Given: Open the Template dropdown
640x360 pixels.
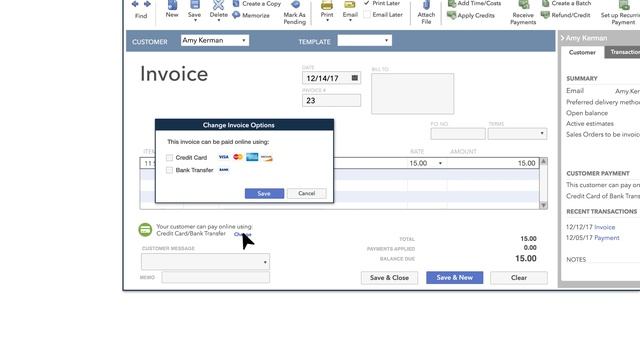Looking at the screenshot, I should pos(364,40).
